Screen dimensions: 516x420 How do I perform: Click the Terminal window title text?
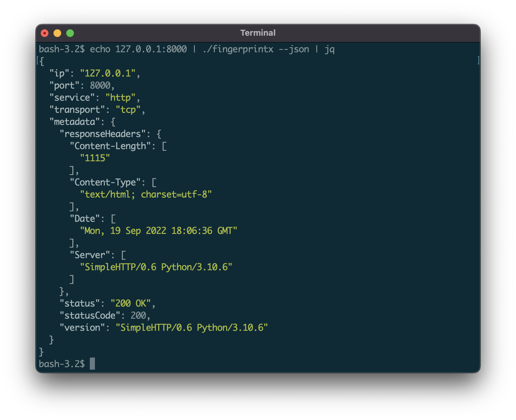258,33
